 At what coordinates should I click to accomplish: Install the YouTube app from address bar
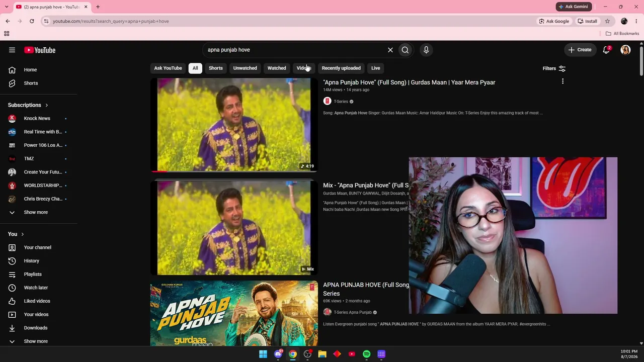pos(588,21)
